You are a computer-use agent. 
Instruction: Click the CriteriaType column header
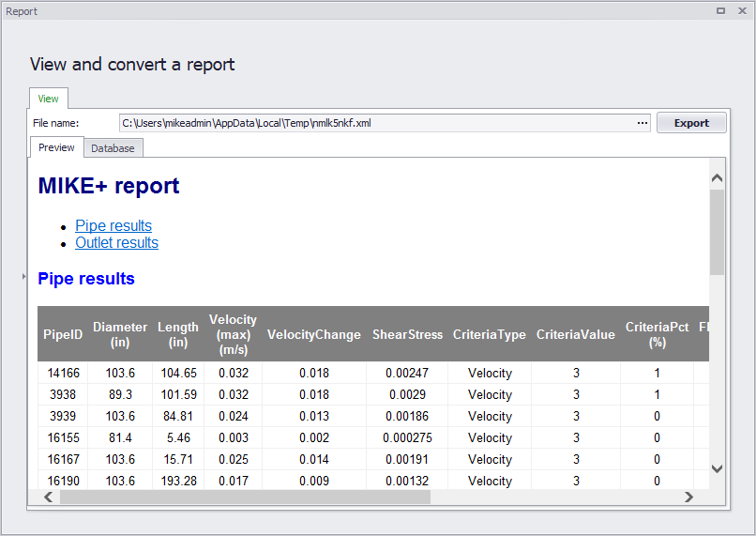490,334
